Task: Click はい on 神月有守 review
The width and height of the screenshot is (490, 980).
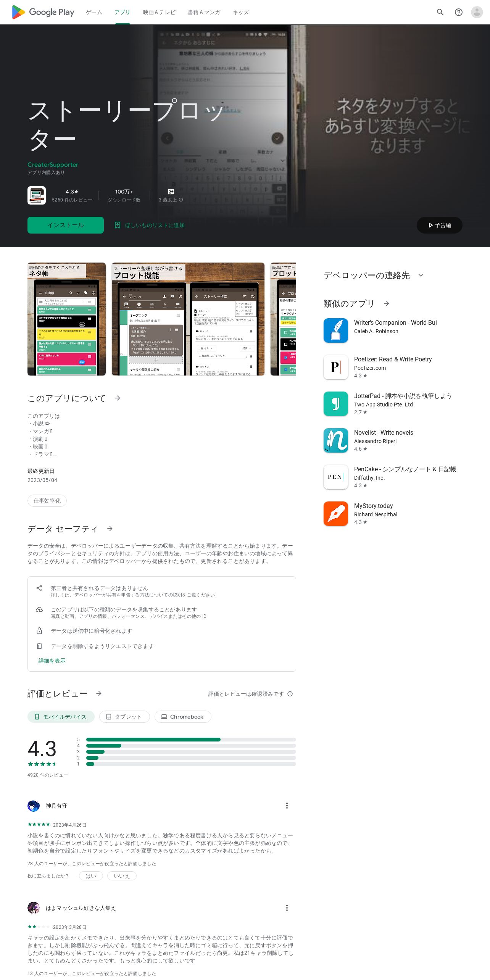Action: tap(91, 876)
